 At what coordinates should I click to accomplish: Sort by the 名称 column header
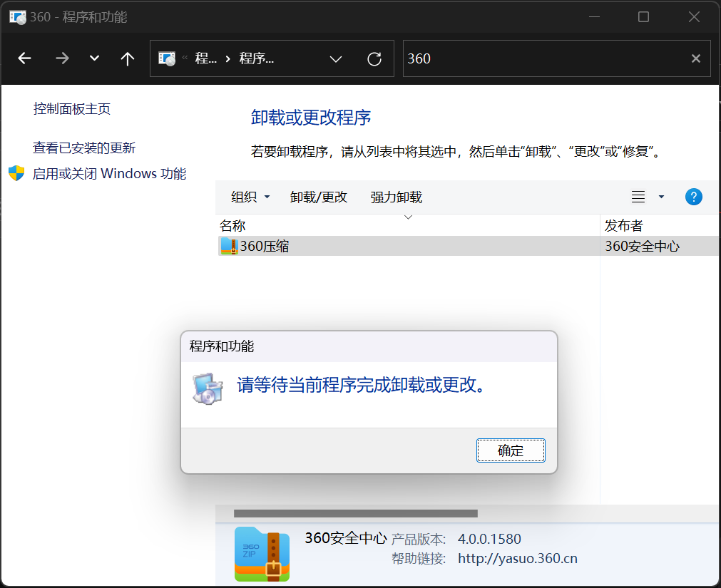tap(408, 225)
